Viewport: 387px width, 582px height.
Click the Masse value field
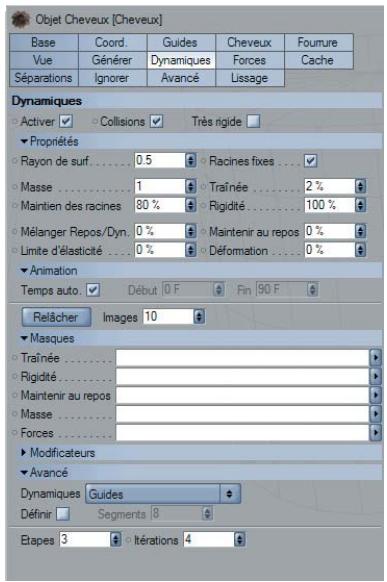pos(160,186)
